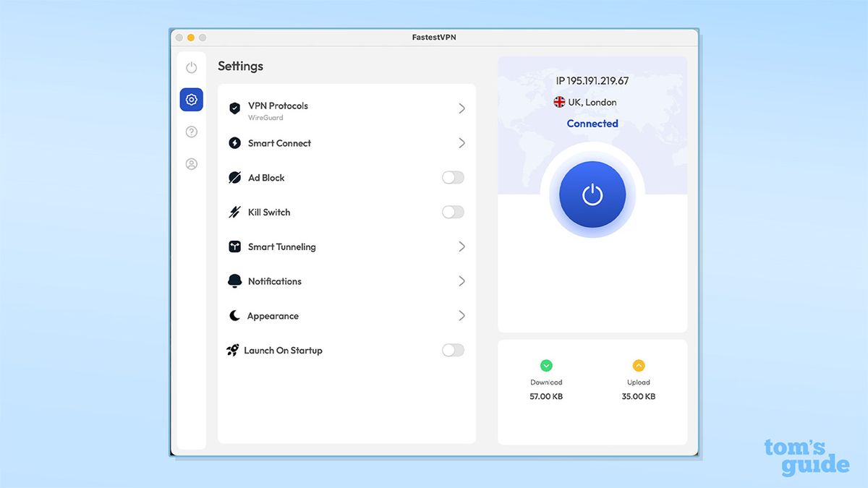Open the account icon in the sidebar
868x488 pixels.
point(191,164)
